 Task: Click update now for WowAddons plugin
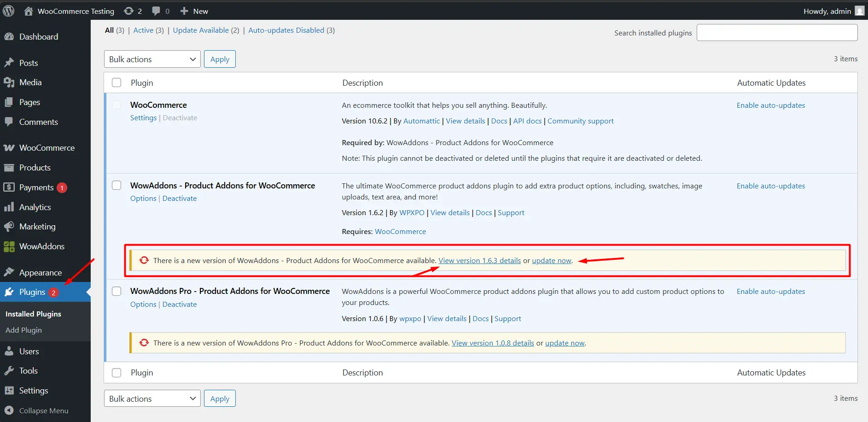[x=551, y=260]
